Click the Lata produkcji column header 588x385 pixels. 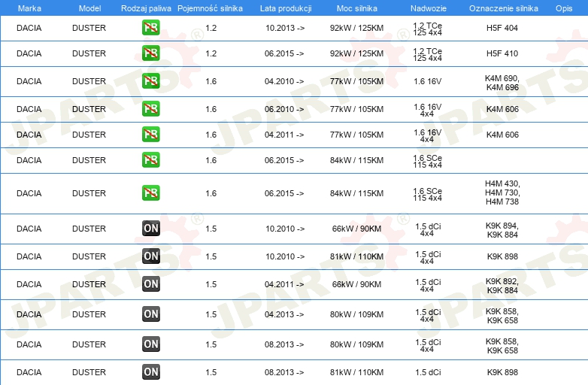click(284, 8)
